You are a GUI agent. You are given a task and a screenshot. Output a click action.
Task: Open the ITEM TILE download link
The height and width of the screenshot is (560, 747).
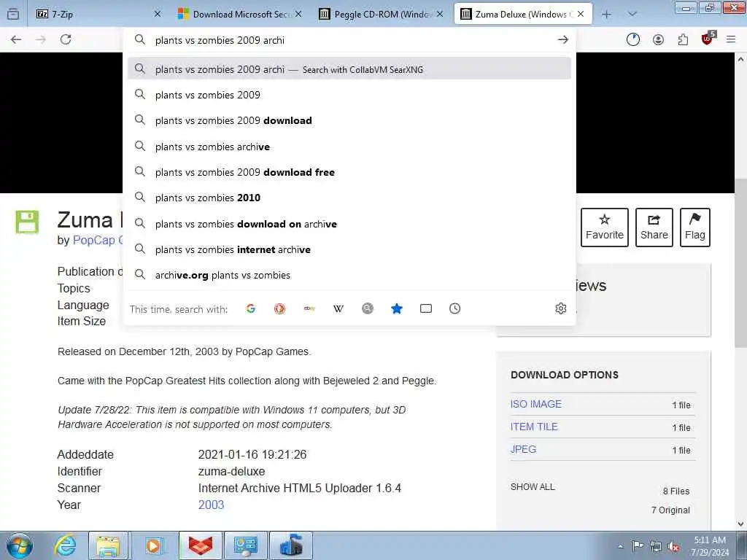[x=534, y=427]
